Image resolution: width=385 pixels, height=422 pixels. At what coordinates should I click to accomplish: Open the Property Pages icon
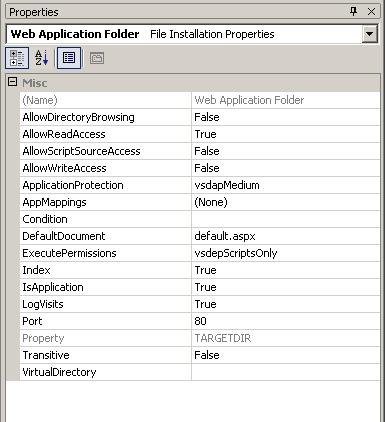(97, 58)
